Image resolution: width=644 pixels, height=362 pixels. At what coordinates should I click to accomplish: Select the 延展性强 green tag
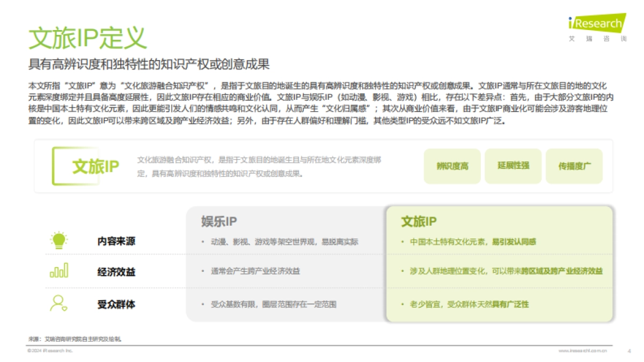coord(513,166)
